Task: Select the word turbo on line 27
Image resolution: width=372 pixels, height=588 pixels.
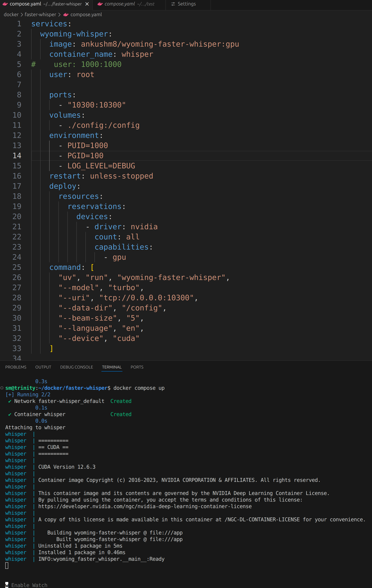Action: click(125, 287)
